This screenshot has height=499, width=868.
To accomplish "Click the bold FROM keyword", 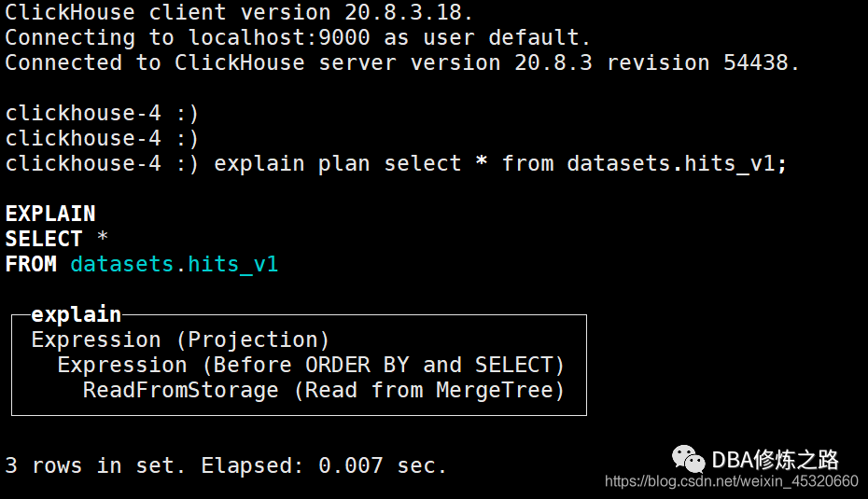I will point(31,264).
